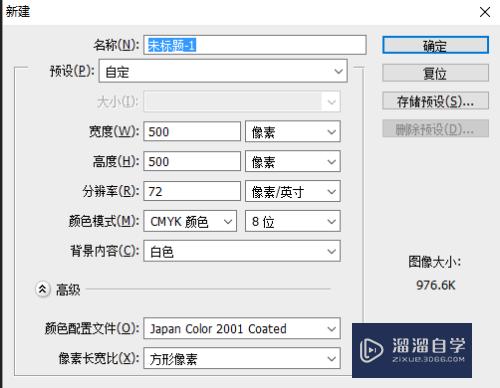Click the 分辨率 value field
The image size is (500, 388).
192,191
